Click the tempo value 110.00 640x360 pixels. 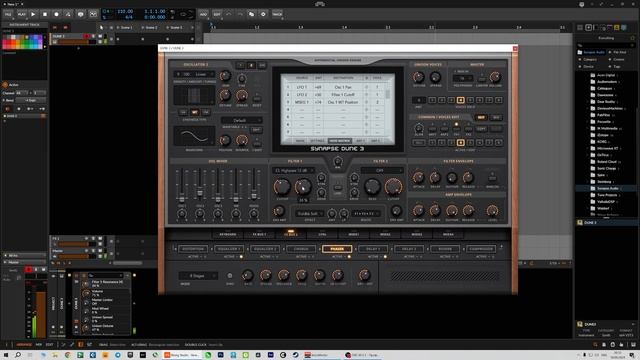pyautogui.click(x=125, y=11)
